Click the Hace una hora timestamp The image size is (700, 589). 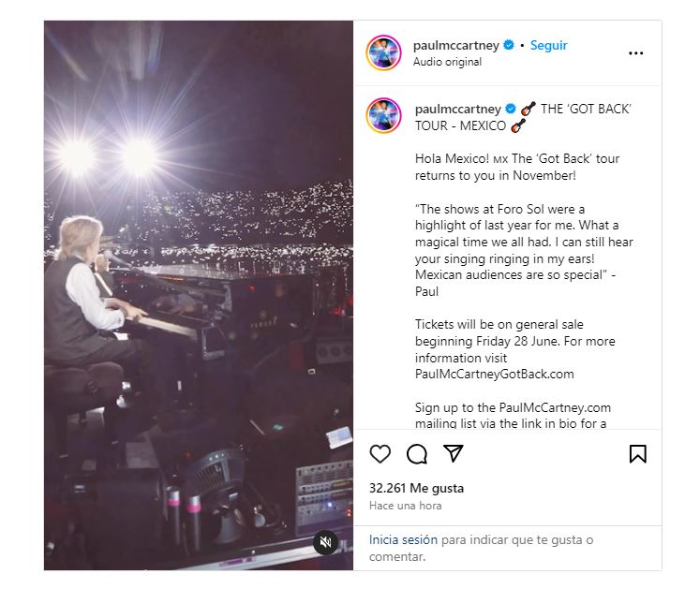405,506
